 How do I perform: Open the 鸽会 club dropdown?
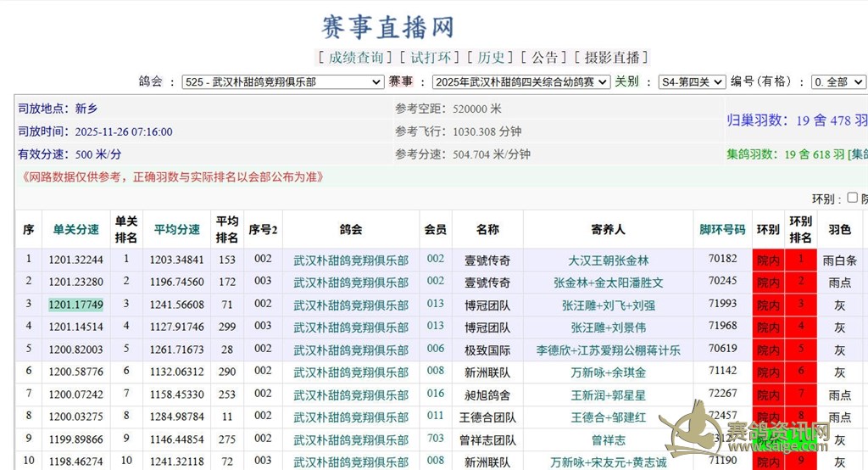point(282,82)
